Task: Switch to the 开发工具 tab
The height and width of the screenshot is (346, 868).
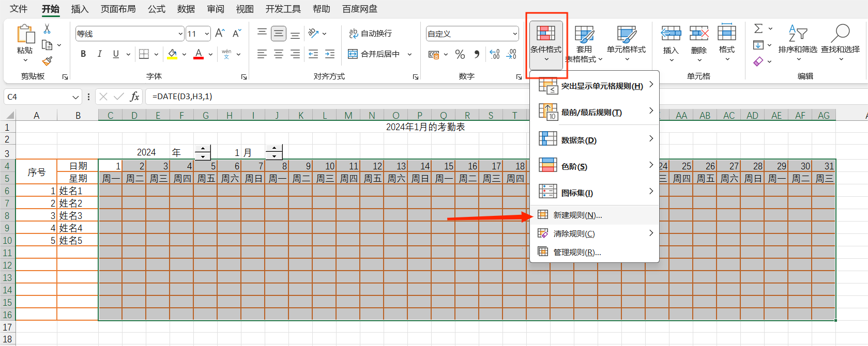Action: point(283,9)
